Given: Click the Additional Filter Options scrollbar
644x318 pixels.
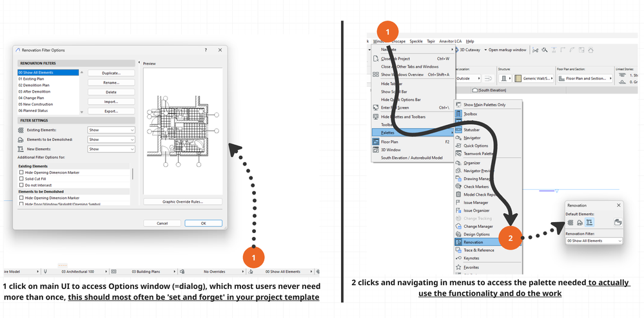Looking at the screenshot, I should point(133,174).
